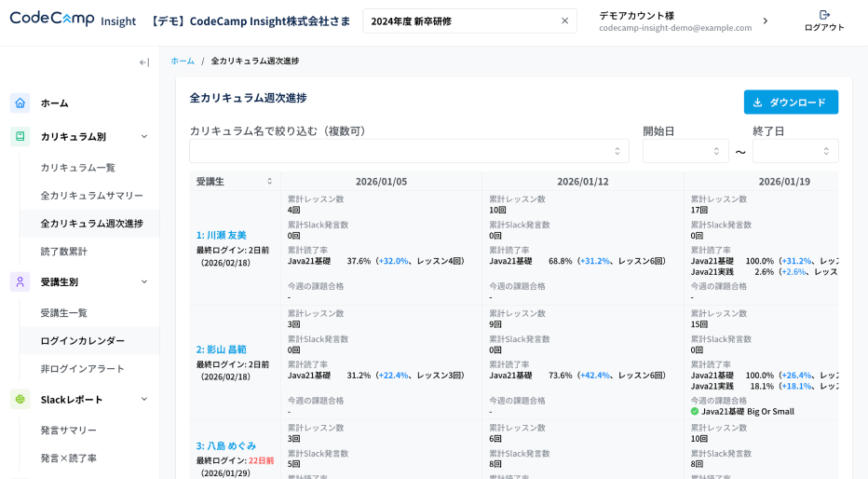Select 全カリキュラム週次進捗 in the sidebar
The width and height of the screenshot is (868, 479).
click(x=92, y=223)
